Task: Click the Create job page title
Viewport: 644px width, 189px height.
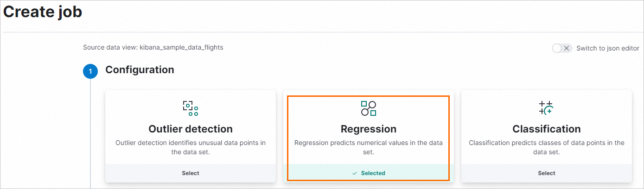Action: 43,12
